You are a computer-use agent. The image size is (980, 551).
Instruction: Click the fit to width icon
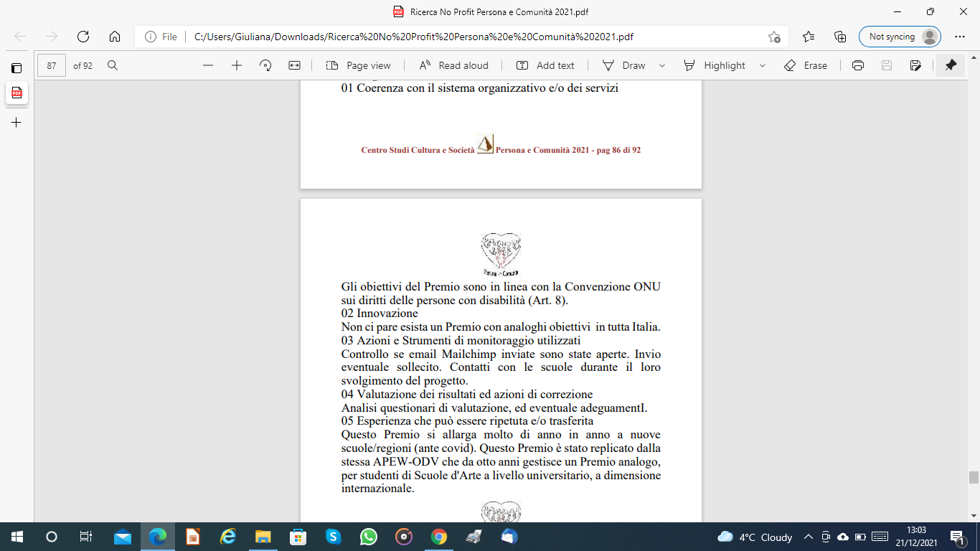coord(294,65)
